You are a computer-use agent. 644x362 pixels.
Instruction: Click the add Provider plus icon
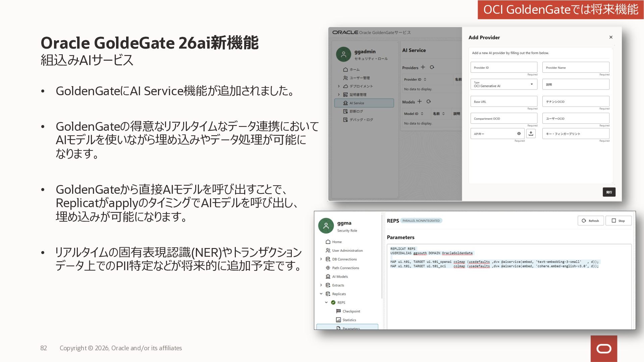(423, 67)
